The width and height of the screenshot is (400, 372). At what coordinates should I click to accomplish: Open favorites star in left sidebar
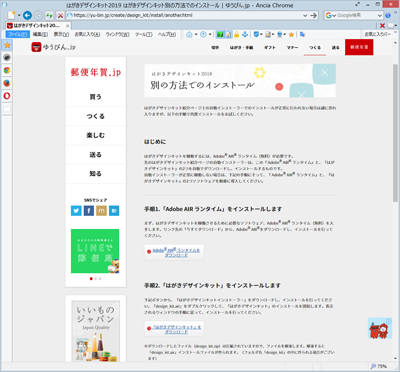pyautogui.click(x=7, y=45)
